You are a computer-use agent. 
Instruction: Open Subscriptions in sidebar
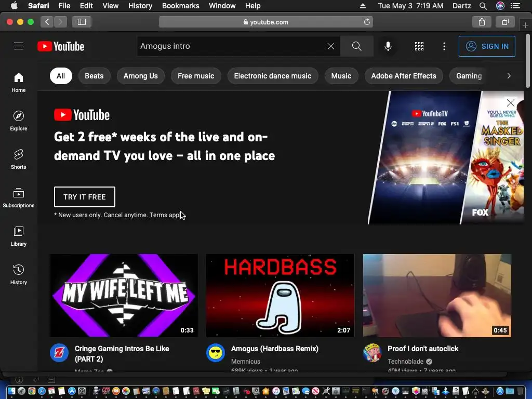point(19,198)
